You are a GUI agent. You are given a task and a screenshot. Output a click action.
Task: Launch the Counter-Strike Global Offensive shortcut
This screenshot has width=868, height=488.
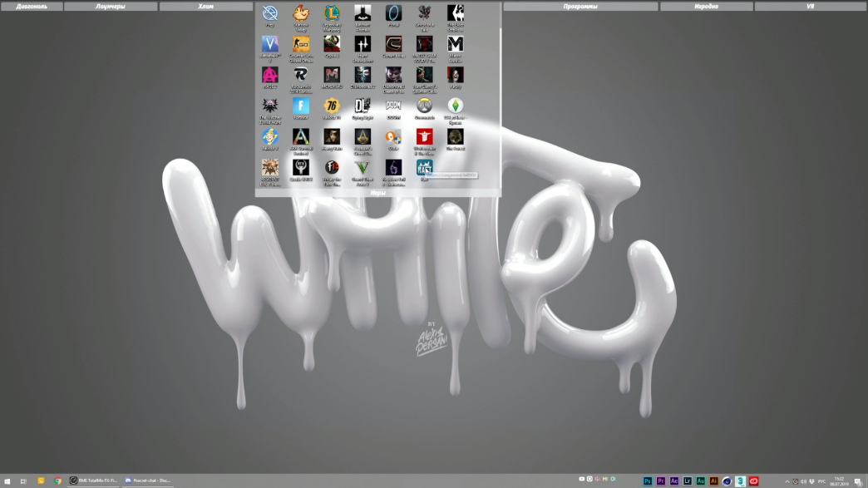[x=301, y=44]
